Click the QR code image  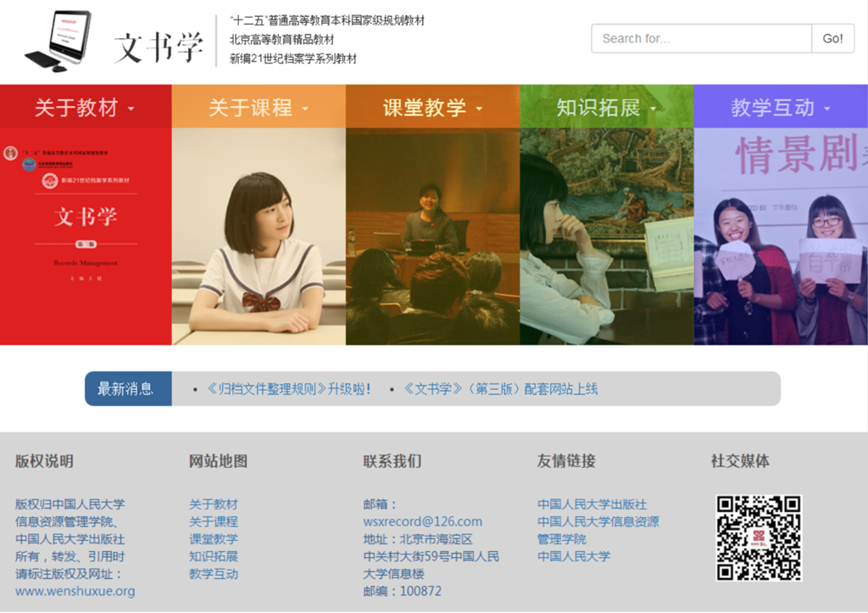pyautogui.click(x=759, y=538)
